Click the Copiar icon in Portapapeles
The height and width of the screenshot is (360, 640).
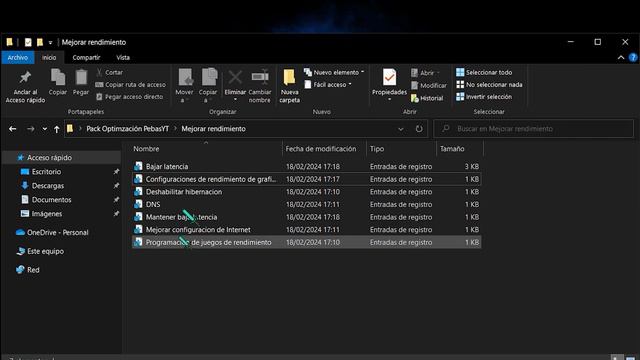click(x=58, y=77)
